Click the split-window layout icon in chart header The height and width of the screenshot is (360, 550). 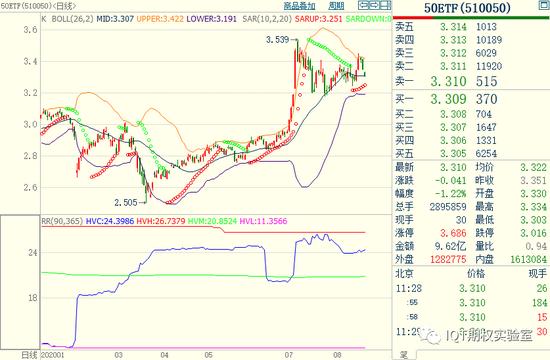(385, 5)
